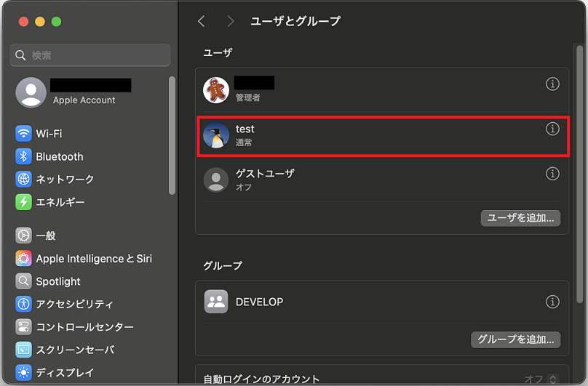
Task: Click 通常 role label under test
Action: [x=244, y=142]
